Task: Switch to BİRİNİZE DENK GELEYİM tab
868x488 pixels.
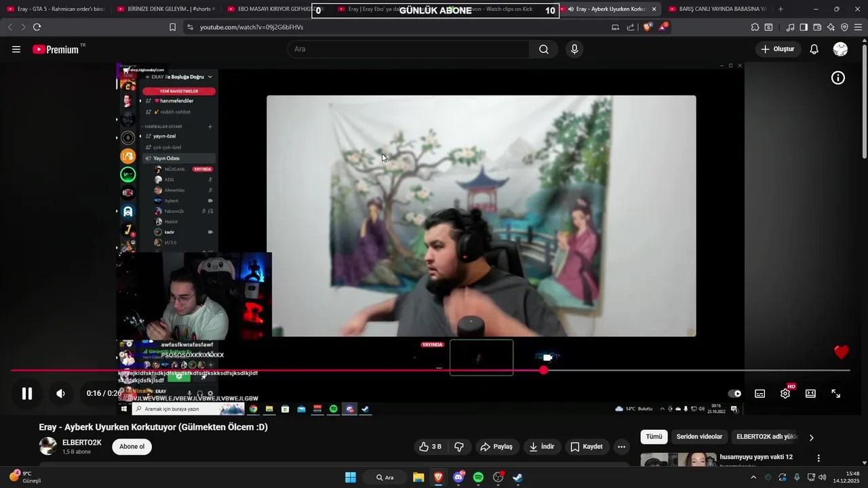Action: pos(166,9)
